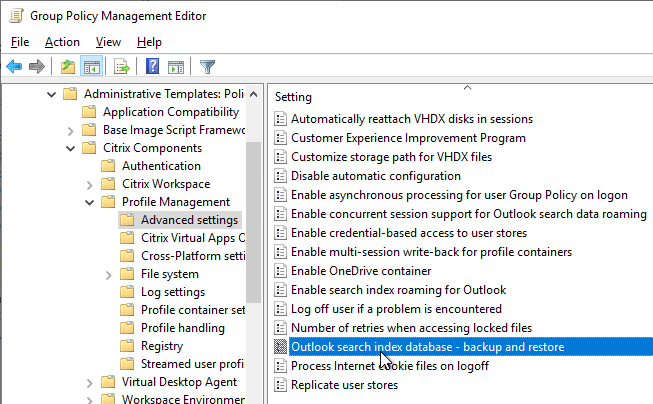Screen dimensions: 653x404
Task: Click policy icon beside Customize storage path
Action: (x=280, y=157)
